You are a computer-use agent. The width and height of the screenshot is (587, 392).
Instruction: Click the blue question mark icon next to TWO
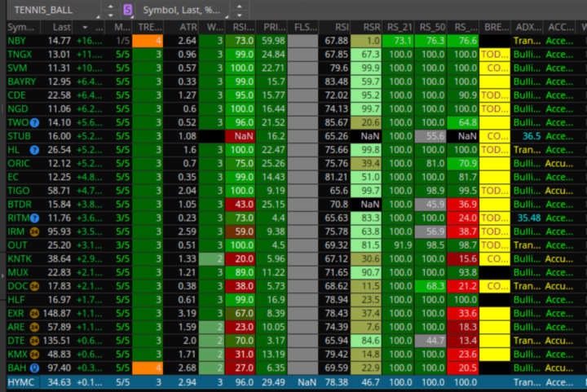[34, 123]
